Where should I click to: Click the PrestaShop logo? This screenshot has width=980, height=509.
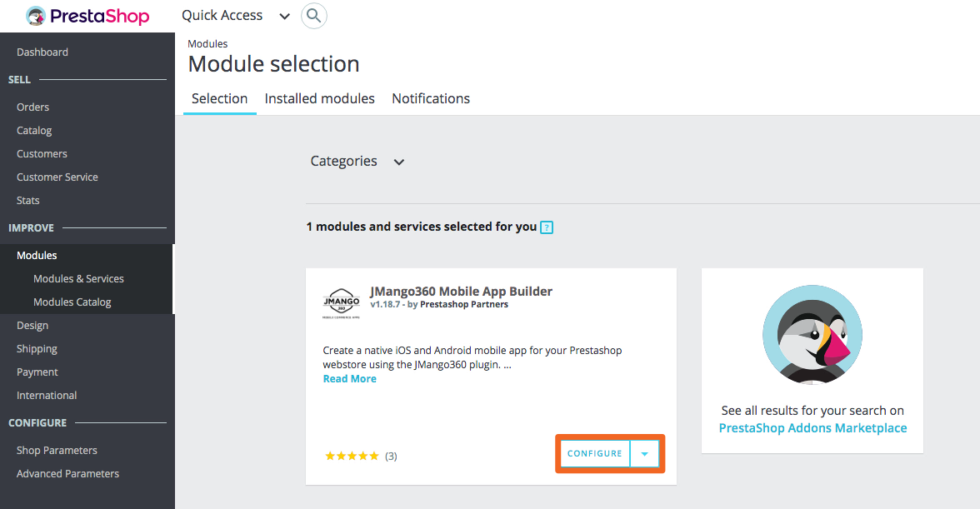[87, 16]
